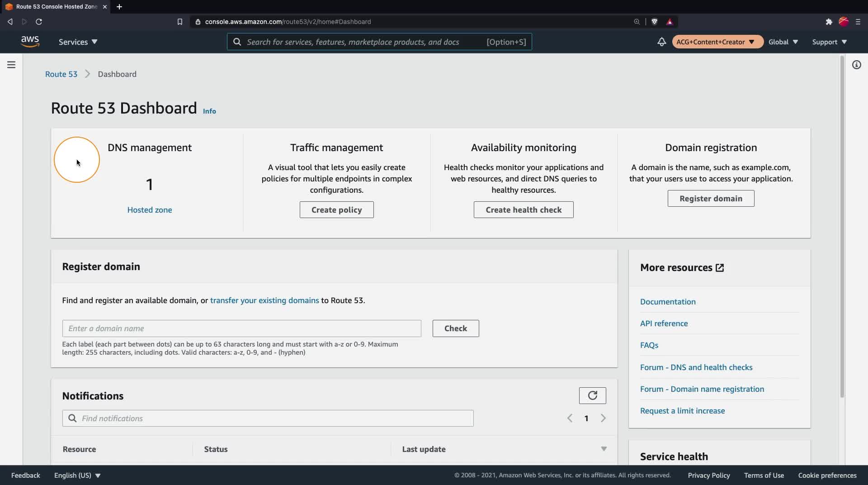Click the browser profile avatar icon
The height and width of the screenshot is (485, 868).
click(844, 21)
